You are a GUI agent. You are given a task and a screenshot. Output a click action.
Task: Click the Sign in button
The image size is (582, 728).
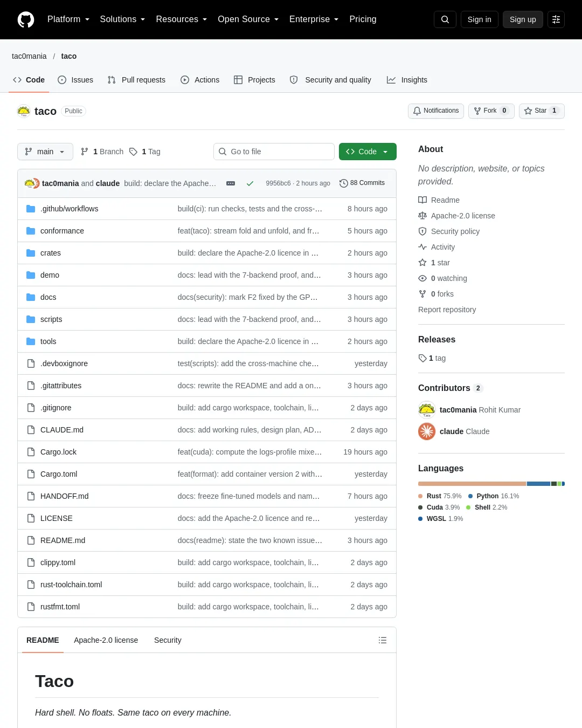[x=480, y=19]
